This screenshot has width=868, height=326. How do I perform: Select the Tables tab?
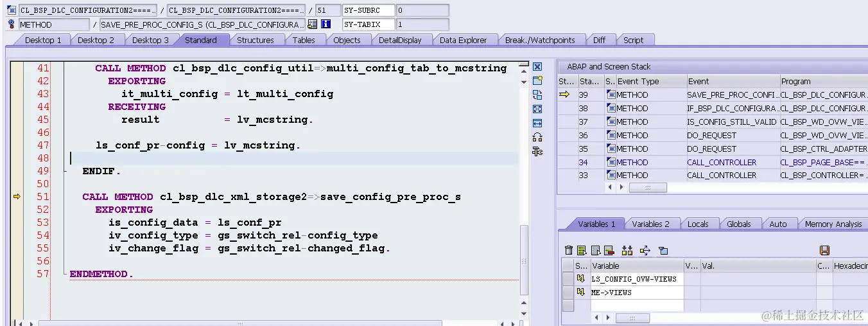(x=304, y=40)
